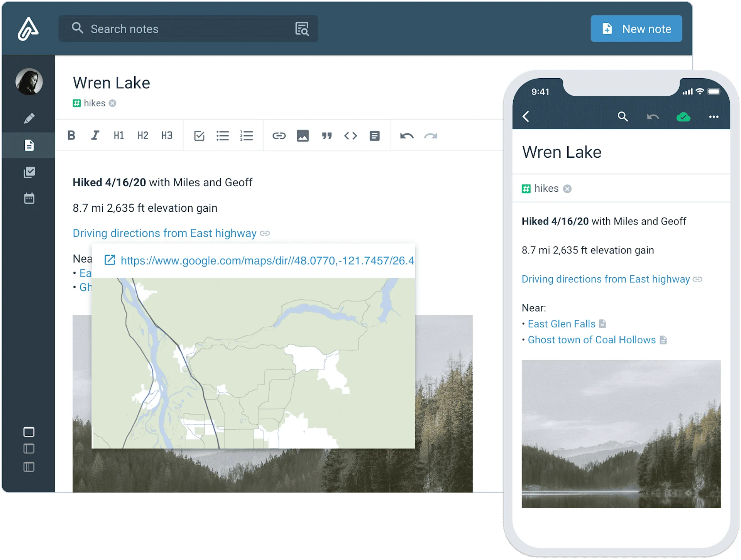Image resolution: width=741 pixels, height=560 pixels.
Task: Create a note with the New note button
Action: 636,29
